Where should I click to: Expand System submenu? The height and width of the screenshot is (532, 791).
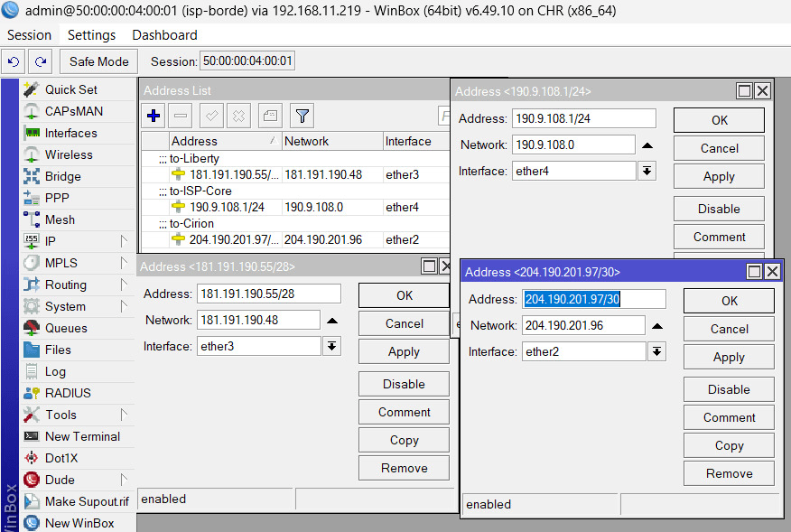(x=124, y=306)
